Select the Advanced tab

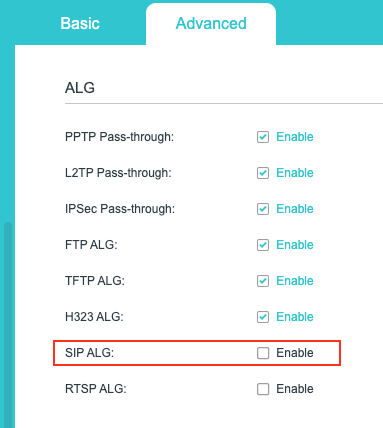coord(211,24)
